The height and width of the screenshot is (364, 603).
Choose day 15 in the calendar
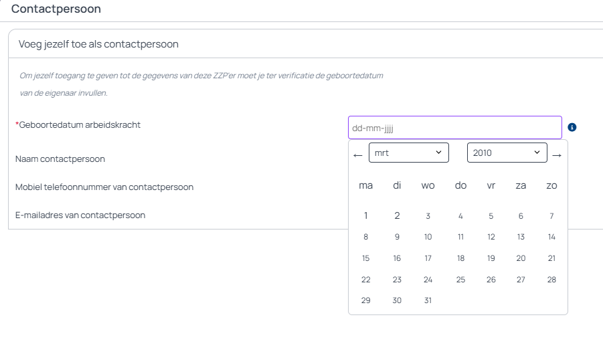(365, 258)
